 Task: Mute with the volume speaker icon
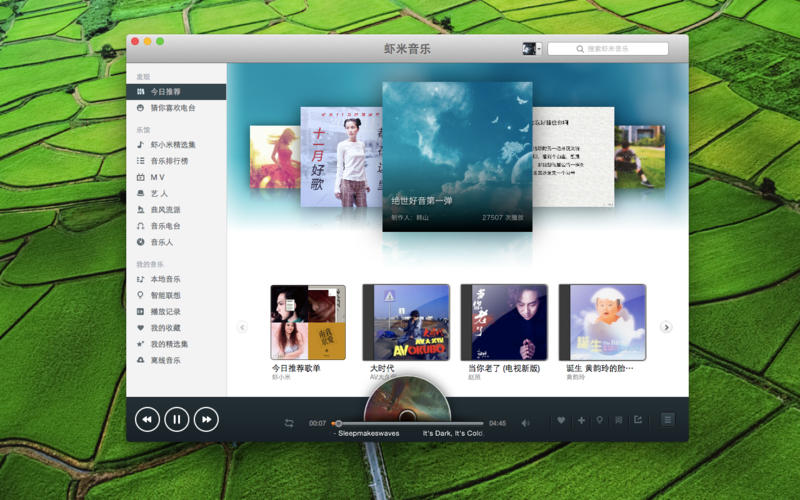tap(525, 423)
